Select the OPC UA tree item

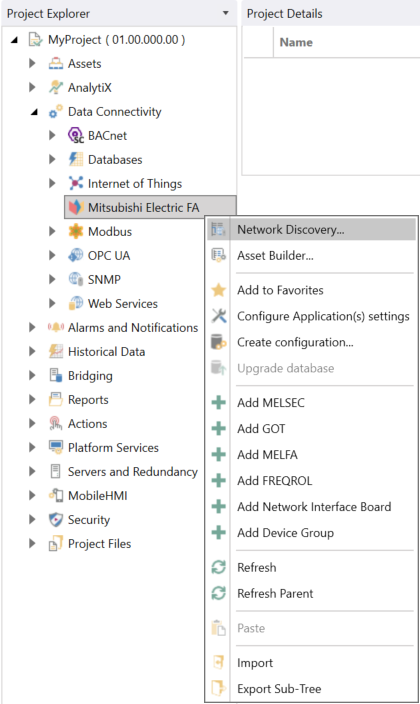(109, 255)
